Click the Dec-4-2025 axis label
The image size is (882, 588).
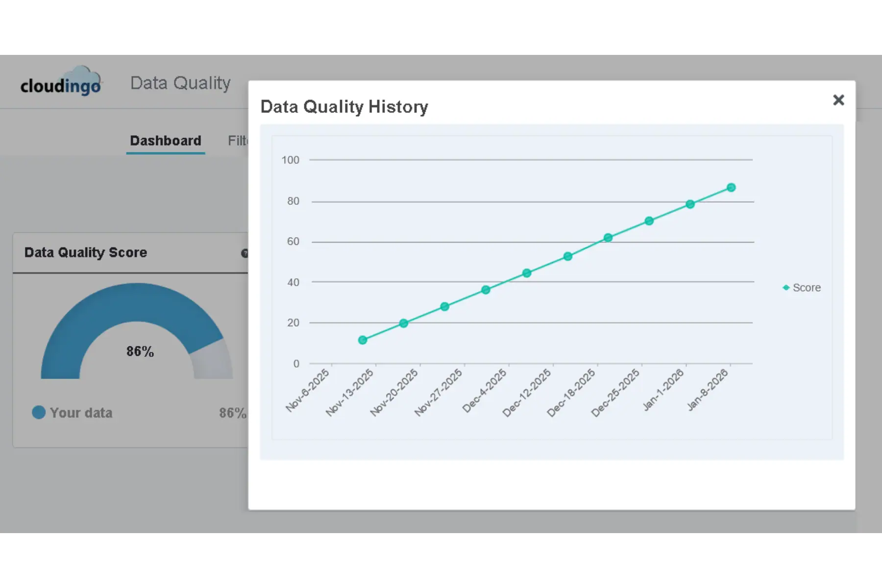[484, 391]
